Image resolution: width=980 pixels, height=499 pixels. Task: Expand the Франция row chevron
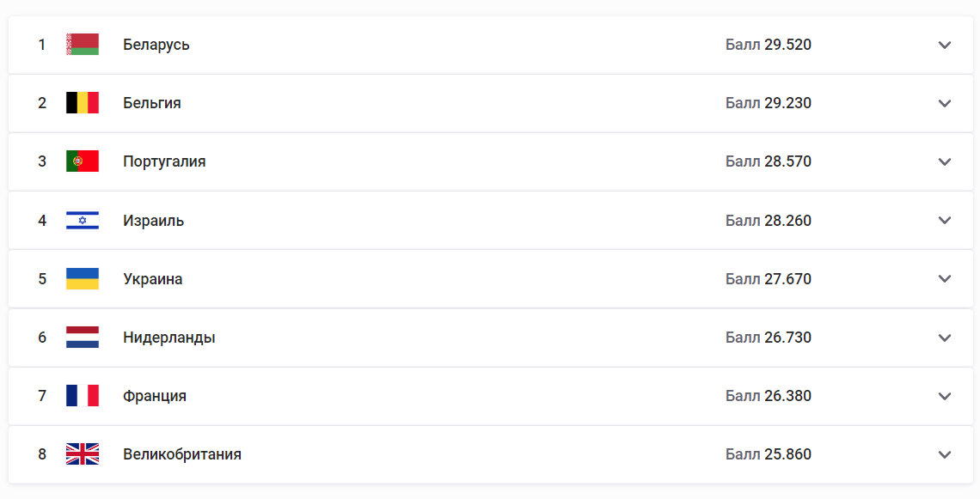[945, 396]
